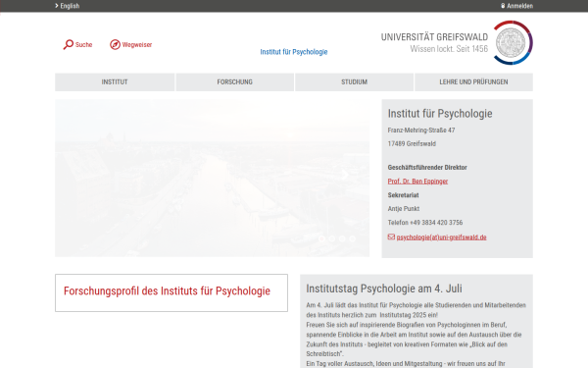Click the Institut für Psychologie sidebar heading
Image resolution: width=588 pixels, height=368 pixels.
440,114
